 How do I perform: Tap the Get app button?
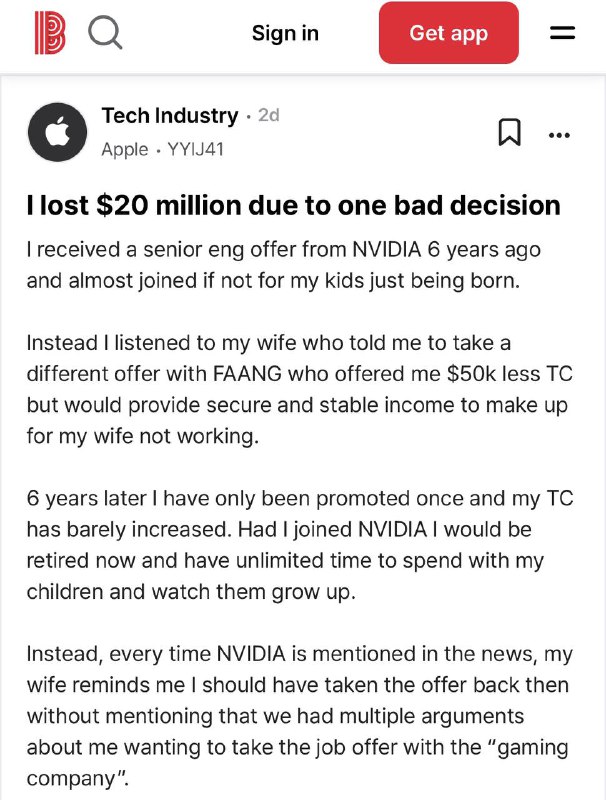tap(448, 33)
